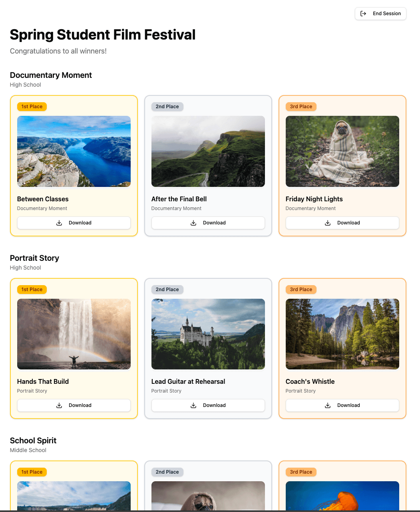Click the 'School Spirit' section heading
Image resolution: width=420 pixels, height=512 pixels.
tap(33, 441)
